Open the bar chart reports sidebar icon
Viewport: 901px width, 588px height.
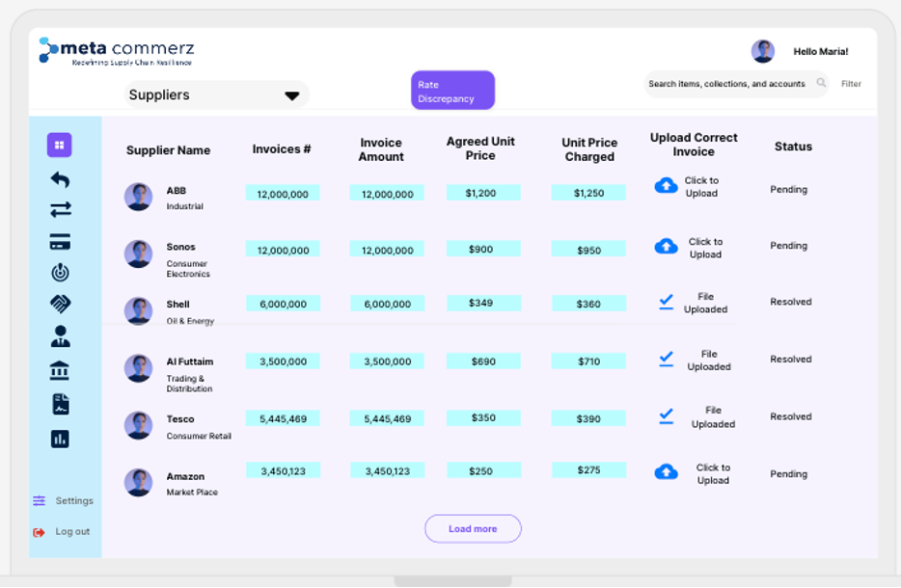click(x=60, y=440)
